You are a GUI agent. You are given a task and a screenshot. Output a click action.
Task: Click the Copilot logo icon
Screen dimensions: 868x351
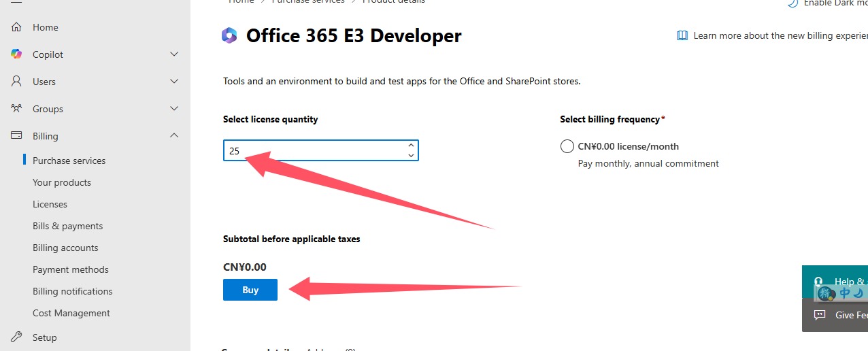click(17, 54)
